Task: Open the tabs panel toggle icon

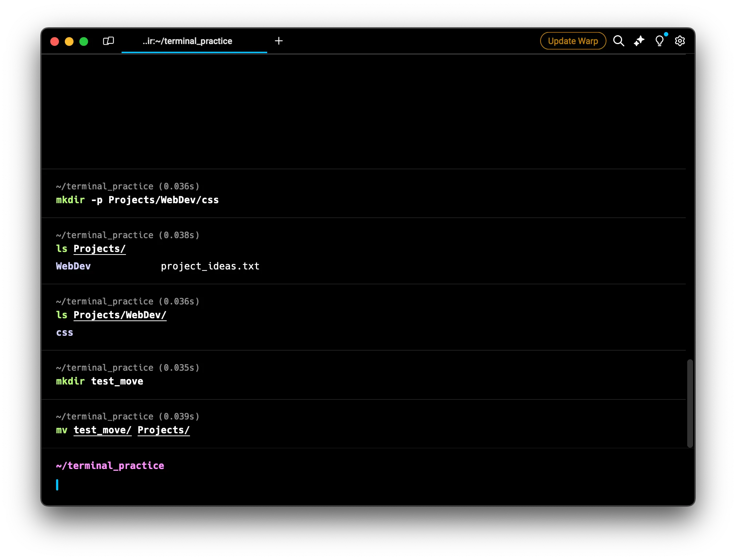Action: click(108, 41)
